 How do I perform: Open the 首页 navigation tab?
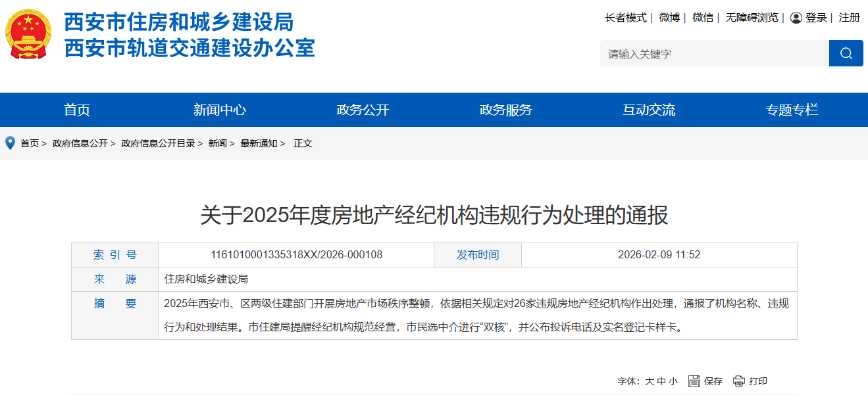[x=77, y=110]
